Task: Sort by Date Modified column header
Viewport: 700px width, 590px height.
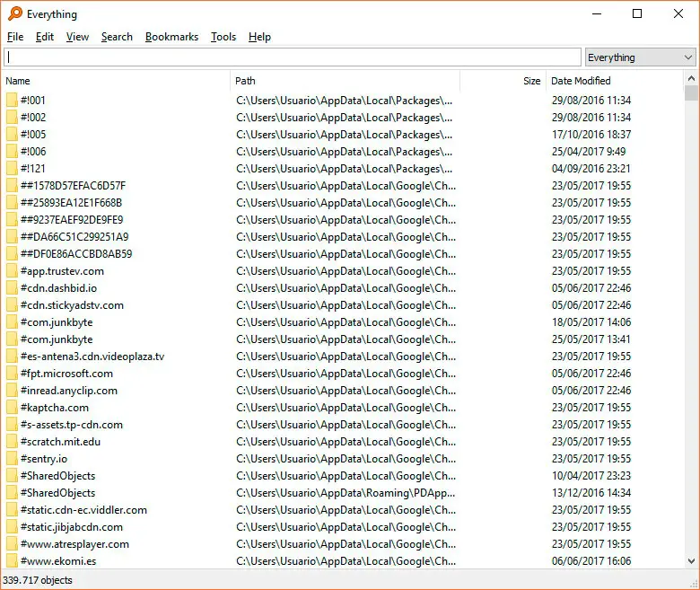Action: click(x=614, y=81)
